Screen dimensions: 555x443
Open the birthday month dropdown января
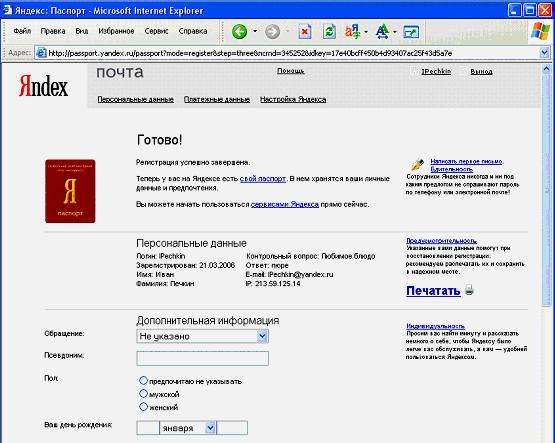188,428
